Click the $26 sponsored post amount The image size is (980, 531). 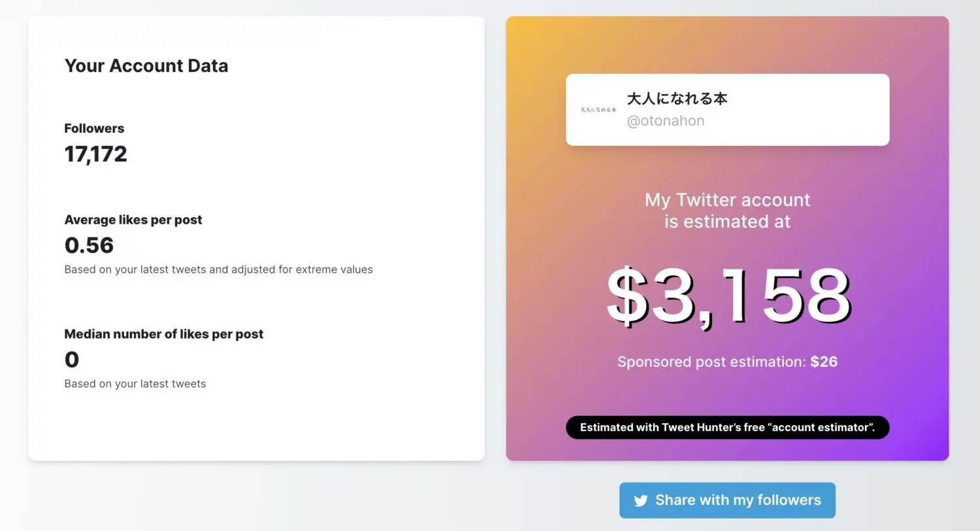pos(825,361)
